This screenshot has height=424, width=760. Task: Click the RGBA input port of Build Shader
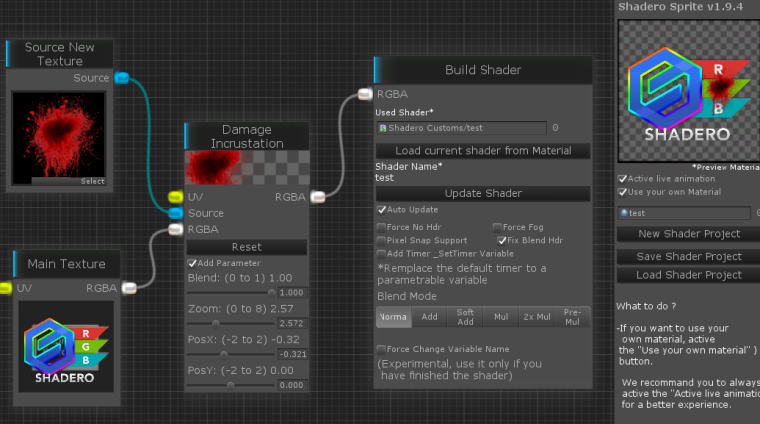click(365, 94)
